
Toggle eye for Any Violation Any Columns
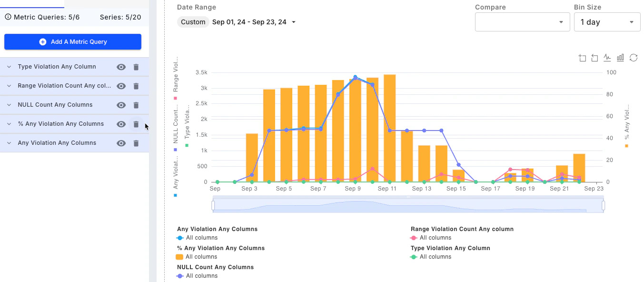pyautogui.click(x=121, y=143)
